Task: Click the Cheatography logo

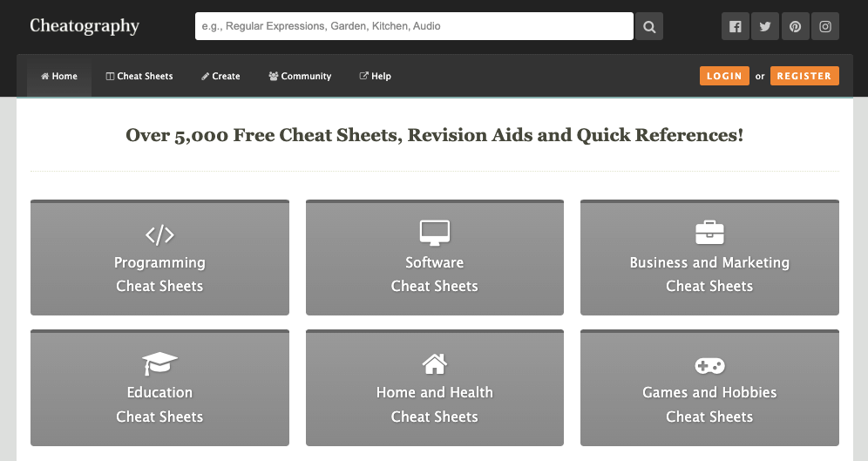Action: pyautogui.click(x=85, y=26)
